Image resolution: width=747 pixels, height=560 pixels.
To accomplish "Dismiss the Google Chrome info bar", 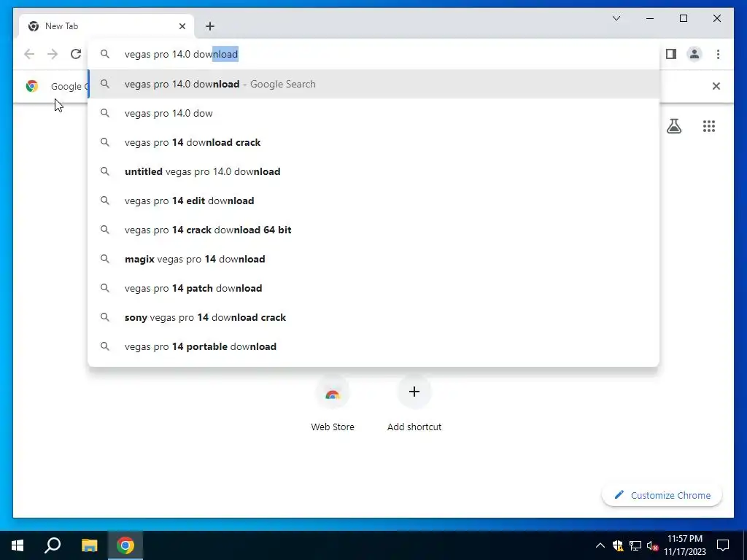I will pos(716,86).
